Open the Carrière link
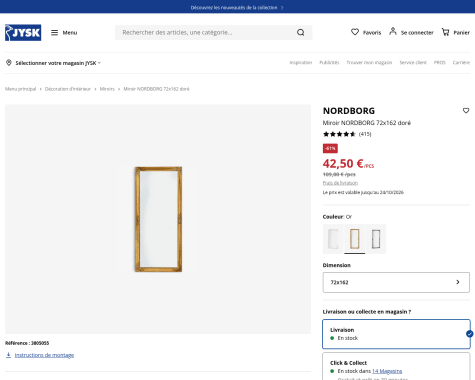Screen dimensions: 475x380 click(x=461, y=62)
